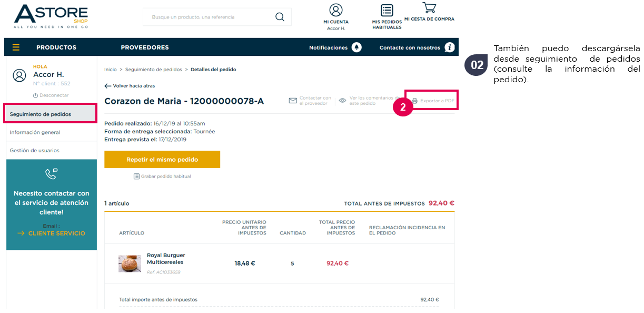Open the PROVEEDORES menu

(x=145, y=47)
